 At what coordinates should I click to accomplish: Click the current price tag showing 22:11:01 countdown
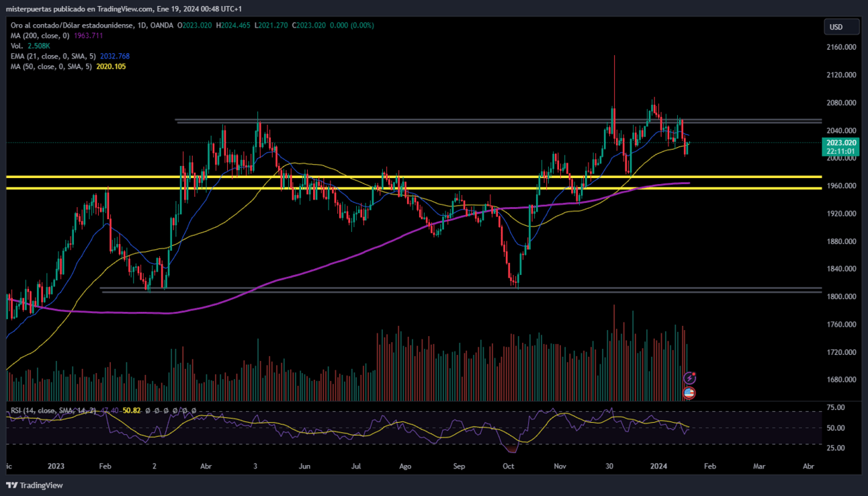841,147
